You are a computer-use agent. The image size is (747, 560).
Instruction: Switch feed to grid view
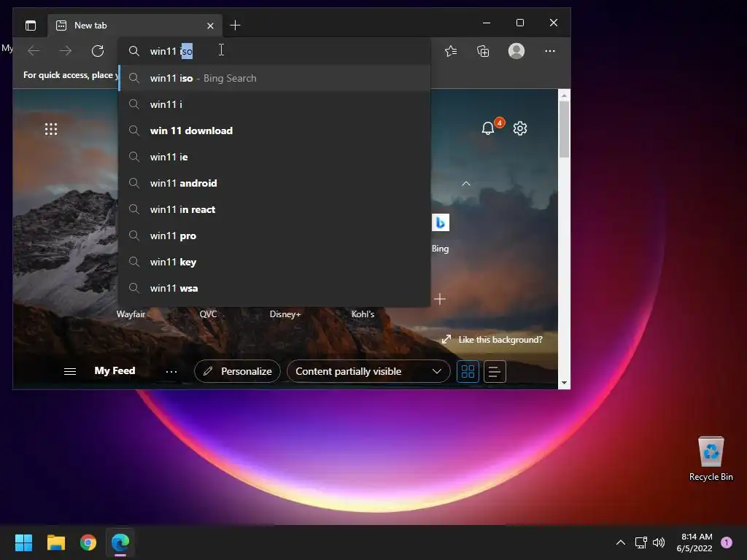click(468, 371)
